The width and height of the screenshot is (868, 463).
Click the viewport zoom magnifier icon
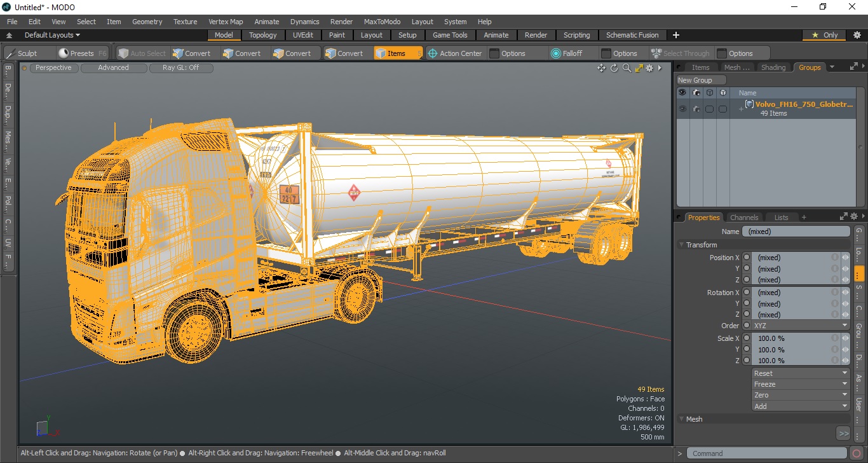point(627,68)
